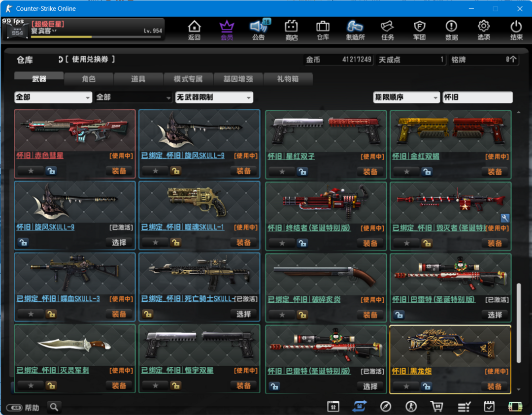Viewport: 532px width, 415px height.
Task: Click the scrollbar down arrow
Action: (518, 389)
